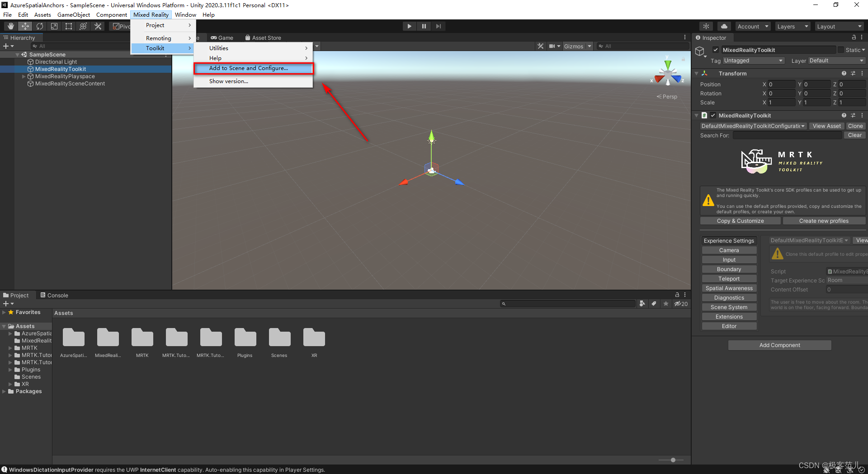The width and height of the screenshot is (868, 474).
Task: Click the Copy & Customize button
Action: tap(741, 221)
